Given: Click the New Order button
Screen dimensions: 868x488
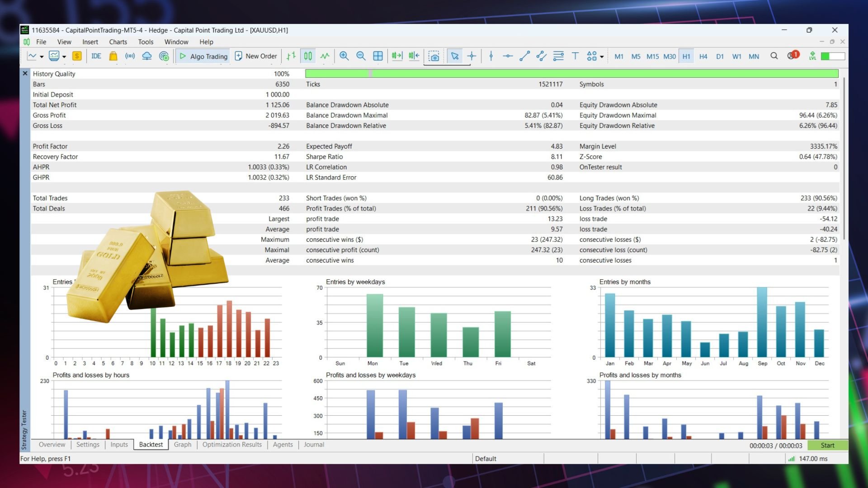Looking at the screenshot, I should pos(256,56).
